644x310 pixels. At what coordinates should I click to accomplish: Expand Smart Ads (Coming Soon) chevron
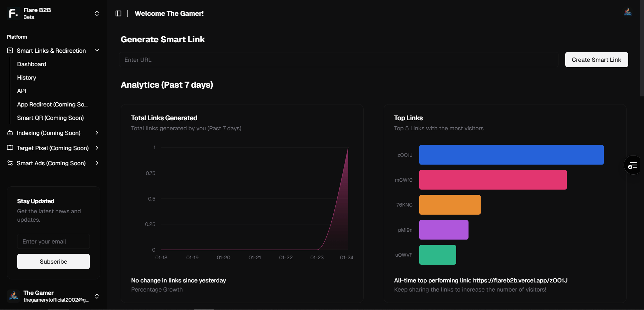[x=97, y=163]
